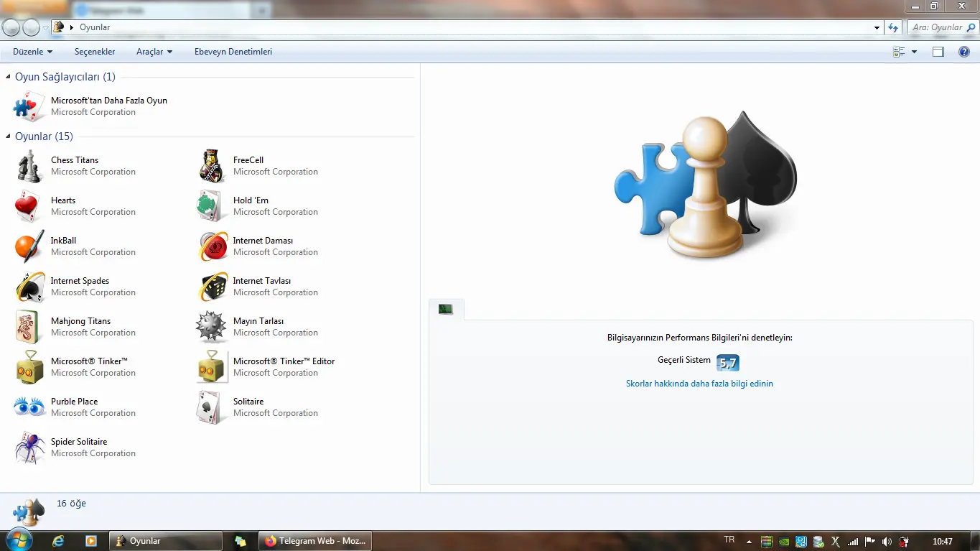Select the Internet Daması checkers icon
The image size is (980, 551).
point(212,246)
